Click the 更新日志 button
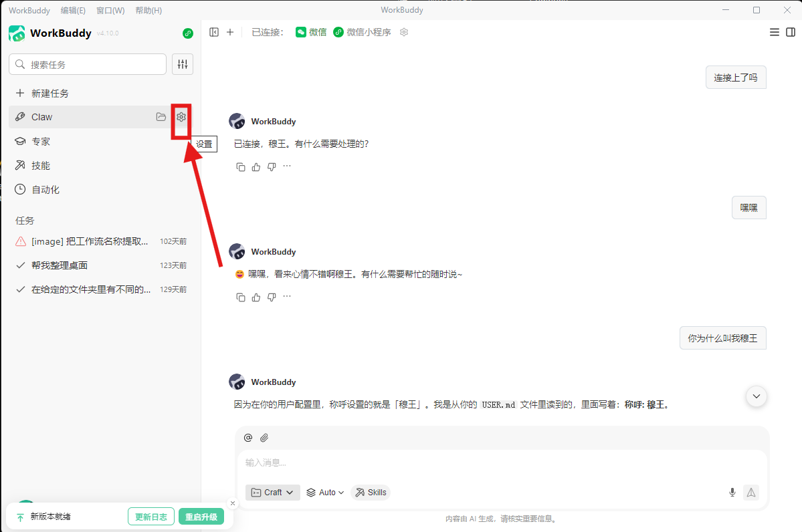 (151, 517)
